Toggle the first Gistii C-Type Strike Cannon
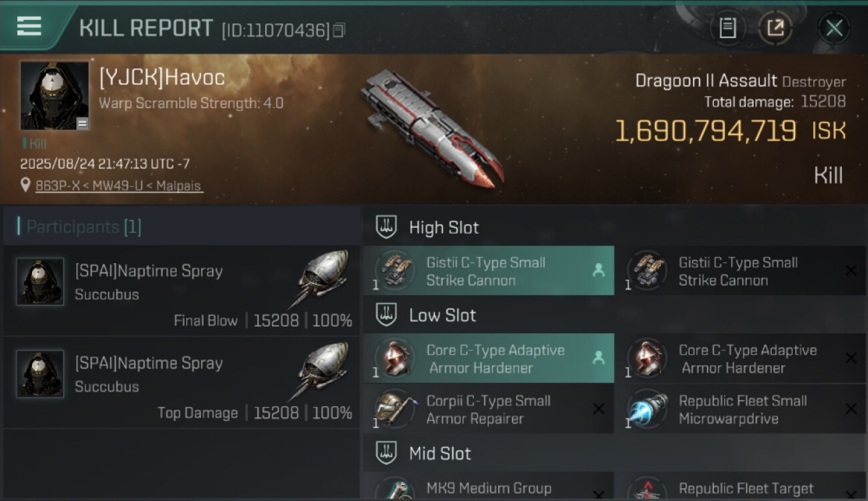The image size is (868, 501). pos(488,271)
